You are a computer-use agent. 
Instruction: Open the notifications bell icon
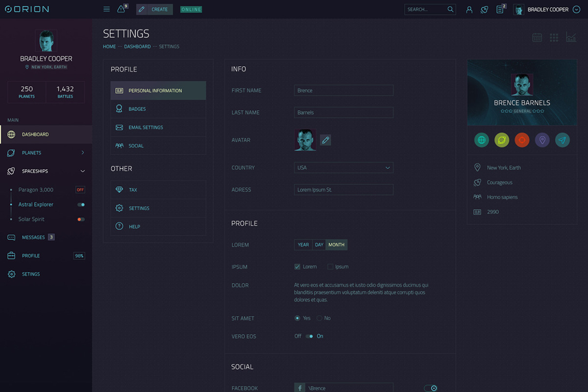point(121,9)
